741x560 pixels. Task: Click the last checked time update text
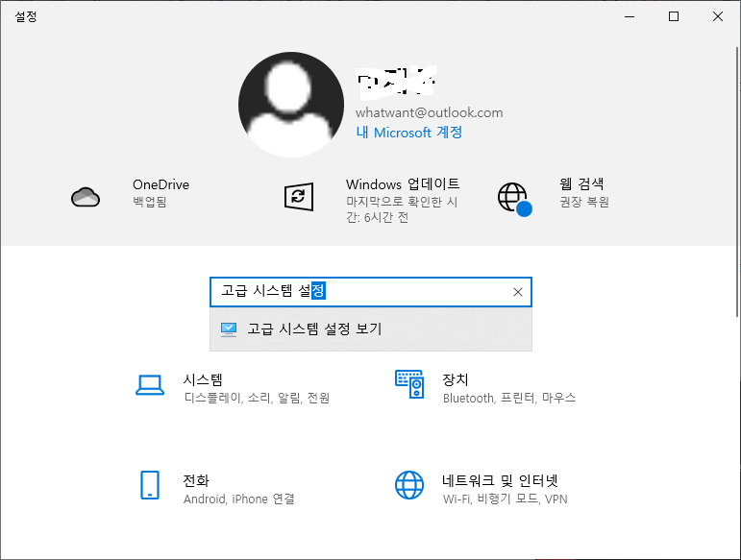pos(402,209)
